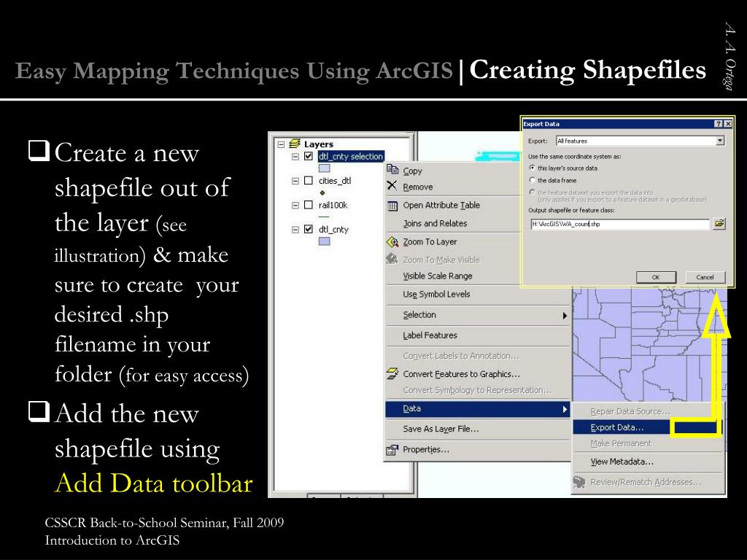This screenshot has height=560, width=747.
Task: Collapse the rail100k layer node
Action: click(295, 205)
